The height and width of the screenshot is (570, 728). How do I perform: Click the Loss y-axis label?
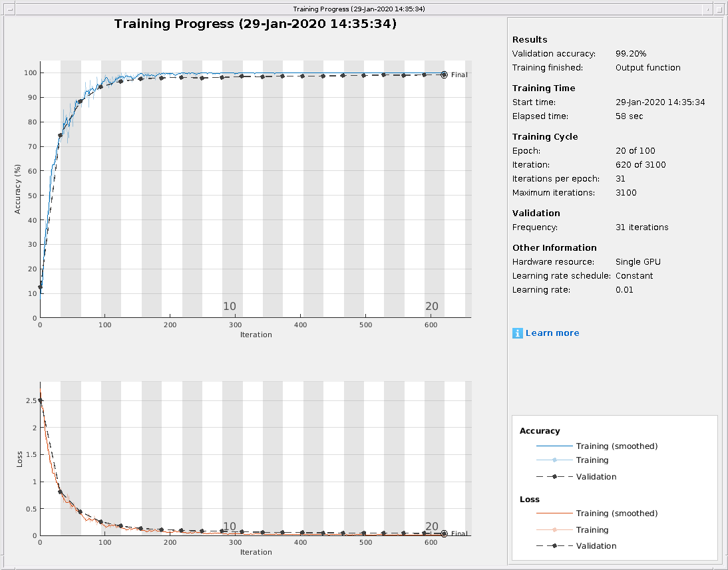pos(19,459)
